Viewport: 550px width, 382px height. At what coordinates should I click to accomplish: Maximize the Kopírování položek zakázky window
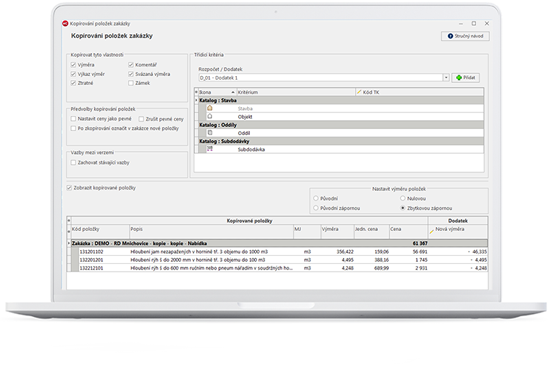click(474, 24)
